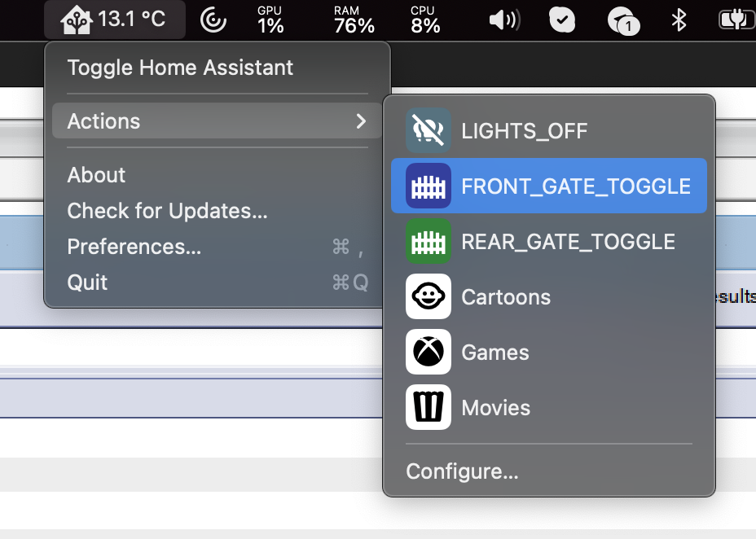Screen dimensions: 756x539
Task: Select the crossed-out bulb LIGHTS_OFF icon
Action: tap(428, 129)
